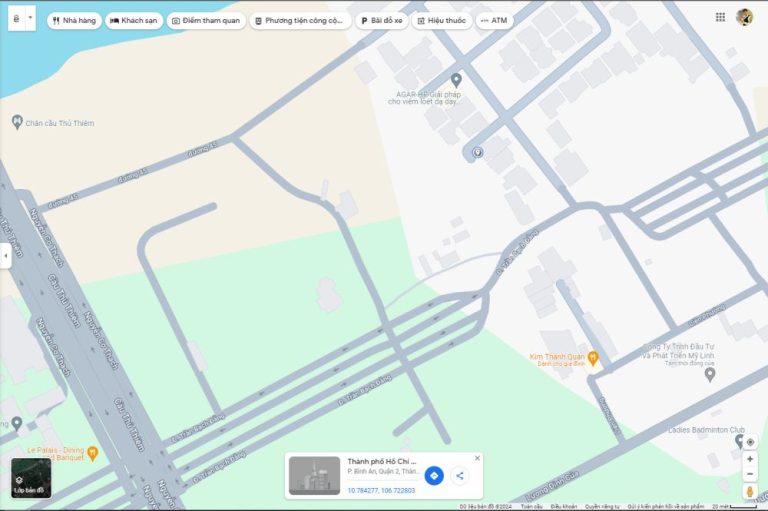Open Kim Thành Quán restaurant marker
The width and height of the screenshot is (768, 511).
(593, 358)
